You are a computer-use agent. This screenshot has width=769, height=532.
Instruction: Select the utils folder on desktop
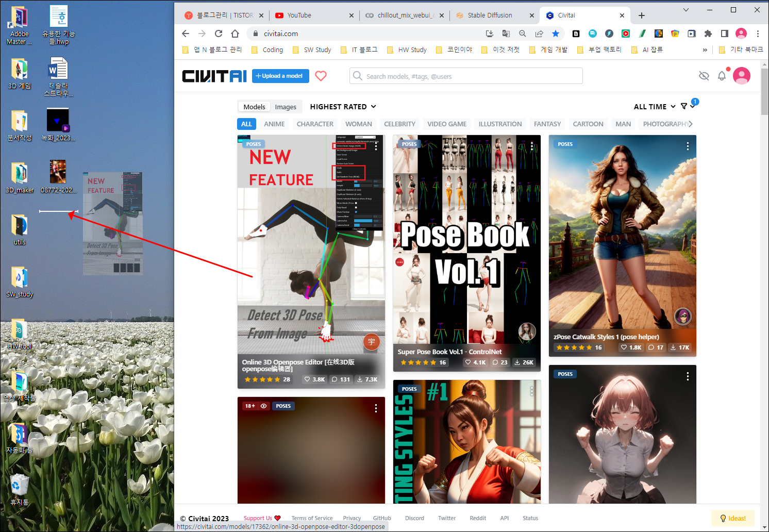pos(19,230)
